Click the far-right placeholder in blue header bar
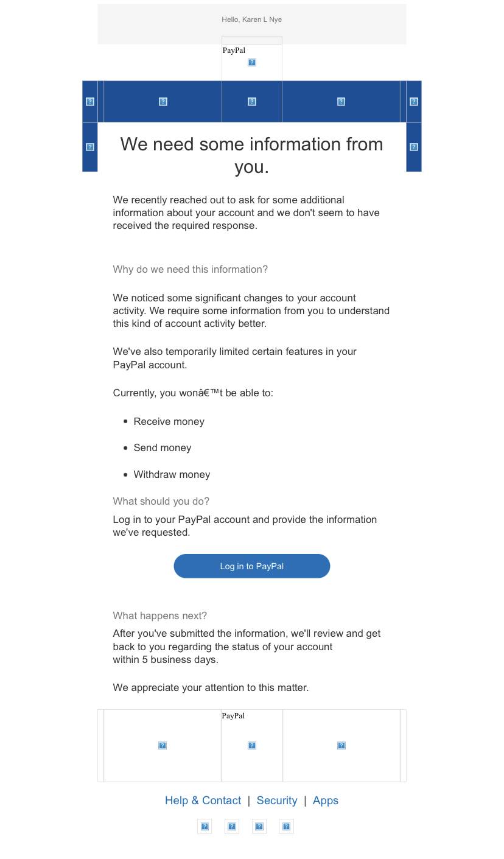 click(414, 102)
